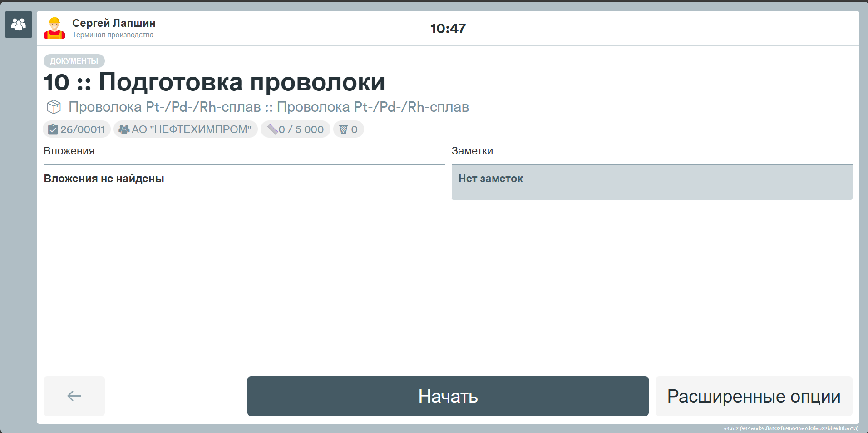Click the text Вложения не найдены
Viewport: 868px width, 433px height.
104,179
